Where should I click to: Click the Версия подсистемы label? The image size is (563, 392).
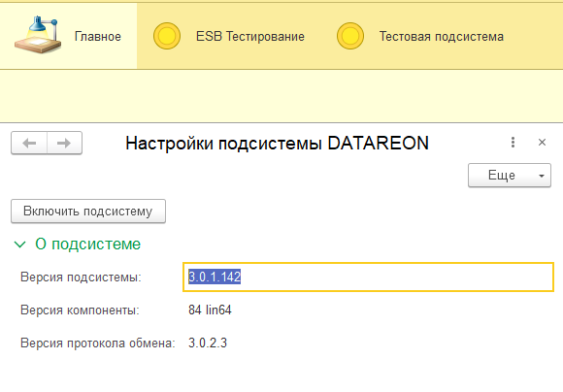point(81,278)
